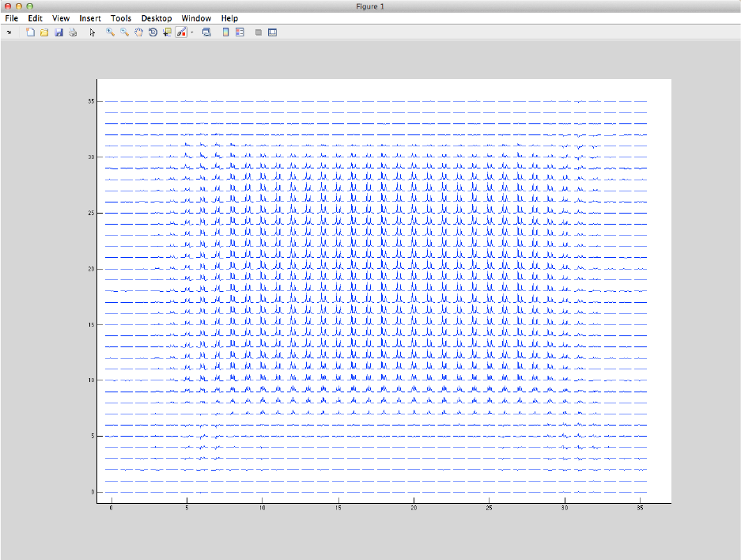Print the figure with the printer icon
Image resolution: width=741 pixels, height=560 pixels.
[73, 32]
